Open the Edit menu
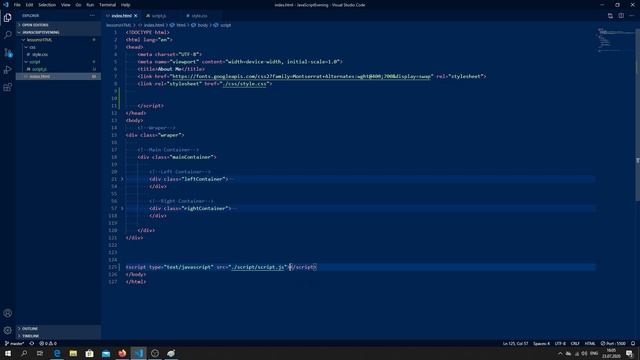This screenshot has width=640, height=360. pyautogui.click(x=29, y=5)
